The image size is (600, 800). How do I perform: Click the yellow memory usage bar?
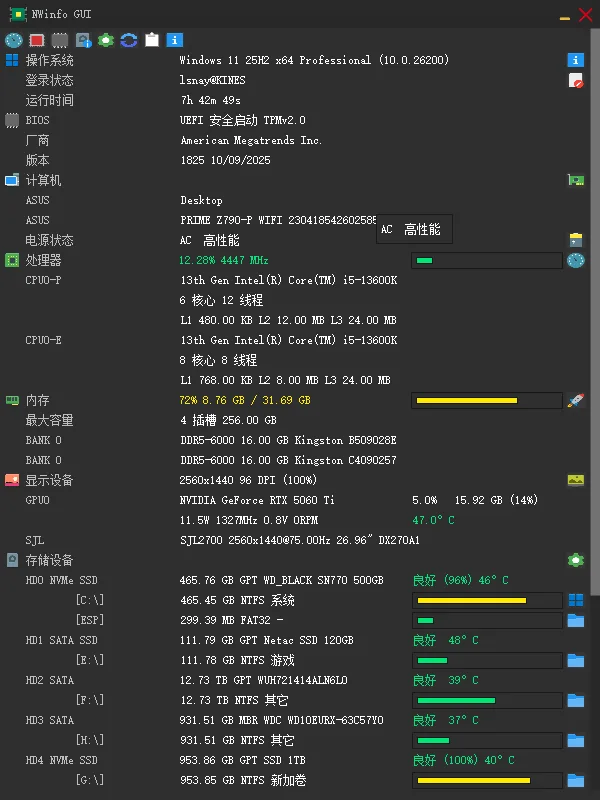tap(487, 400)
